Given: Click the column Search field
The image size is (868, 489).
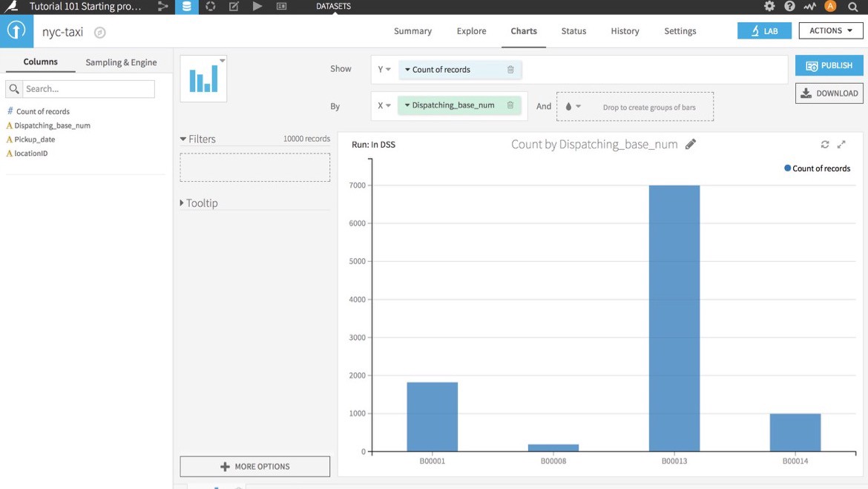Looking at the screenshot, I should (x=88, y=89).
